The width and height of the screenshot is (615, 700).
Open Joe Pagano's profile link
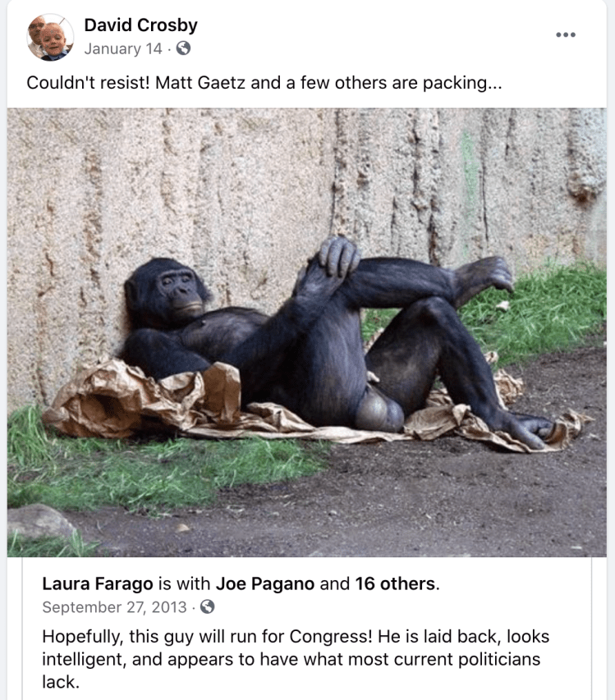click(265, 583)
